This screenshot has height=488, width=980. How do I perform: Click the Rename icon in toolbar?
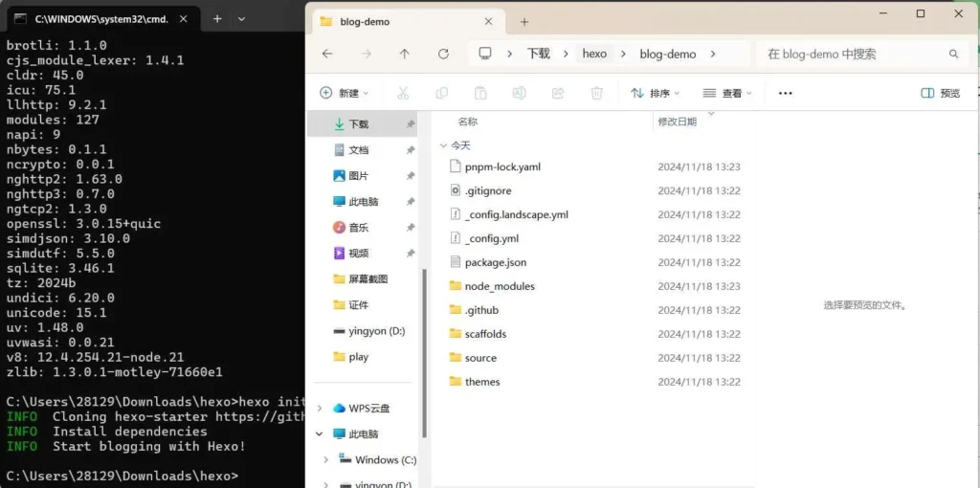click(x=519, y=93)
